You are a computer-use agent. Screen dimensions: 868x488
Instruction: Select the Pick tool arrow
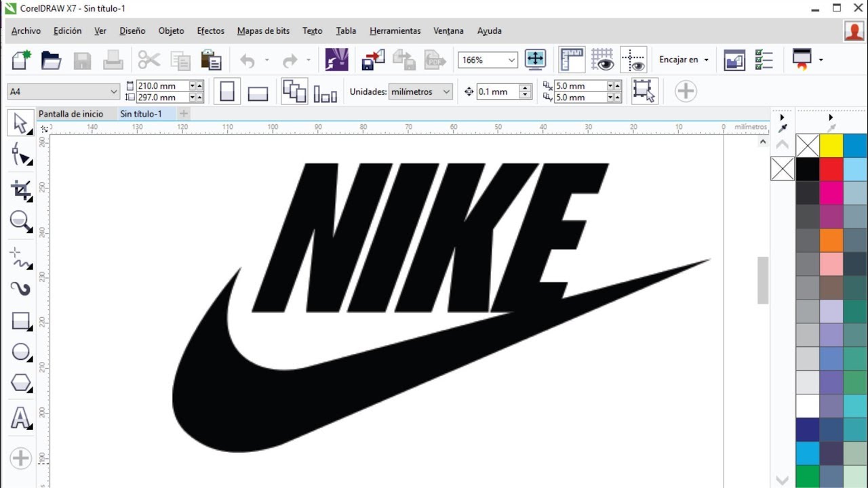click(21, 123)
